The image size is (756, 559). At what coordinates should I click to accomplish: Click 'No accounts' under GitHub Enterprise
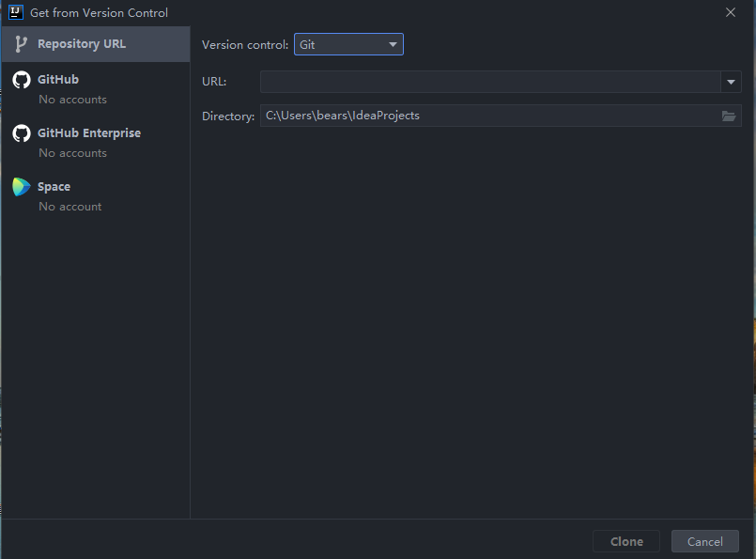(x=73, y=153)
